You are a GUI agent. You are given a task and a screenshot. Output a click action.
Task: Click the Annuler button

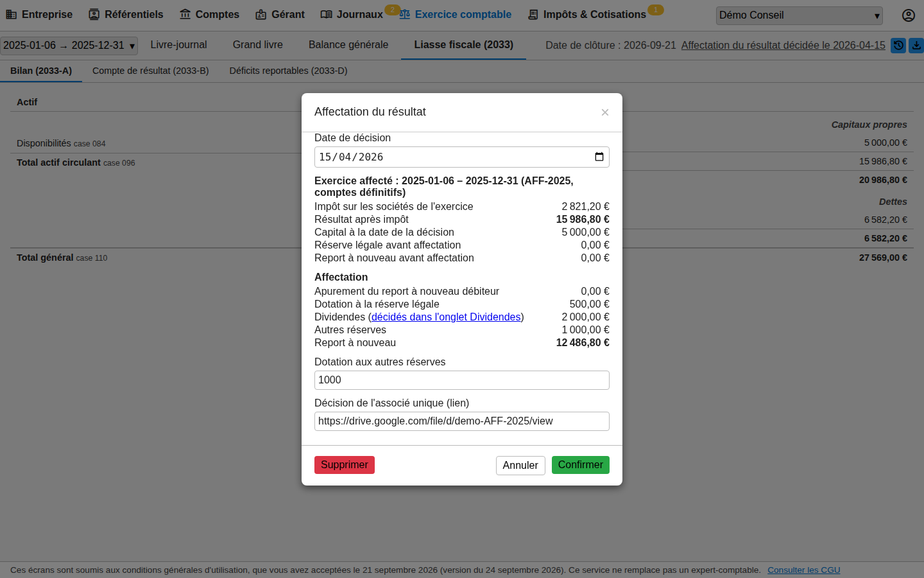tap(520, 466)
